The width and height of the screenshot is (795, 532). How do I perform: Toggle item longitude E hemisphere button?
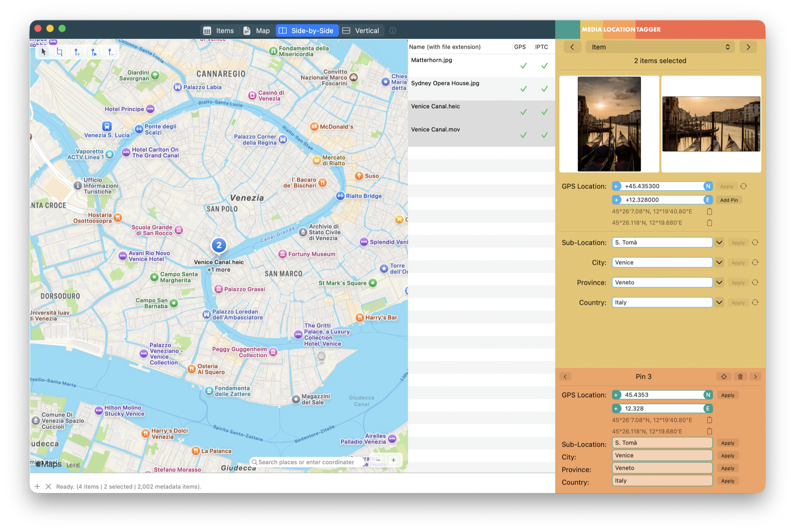708,200
